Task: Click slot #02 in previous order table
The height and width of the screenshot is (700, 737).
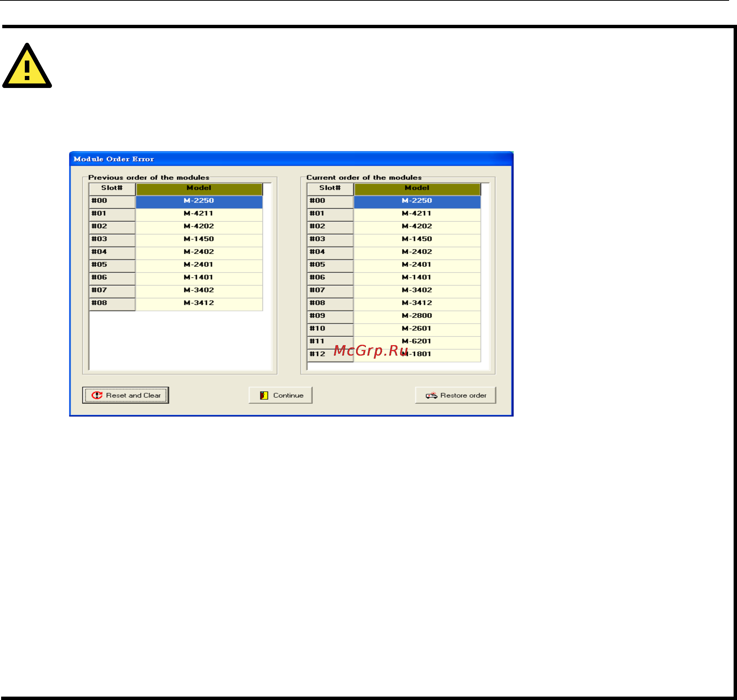Action: (112, 227)
